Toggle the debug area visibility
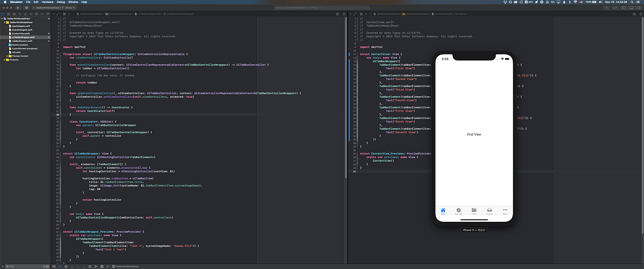644x269 pixels. pos(631,8)
